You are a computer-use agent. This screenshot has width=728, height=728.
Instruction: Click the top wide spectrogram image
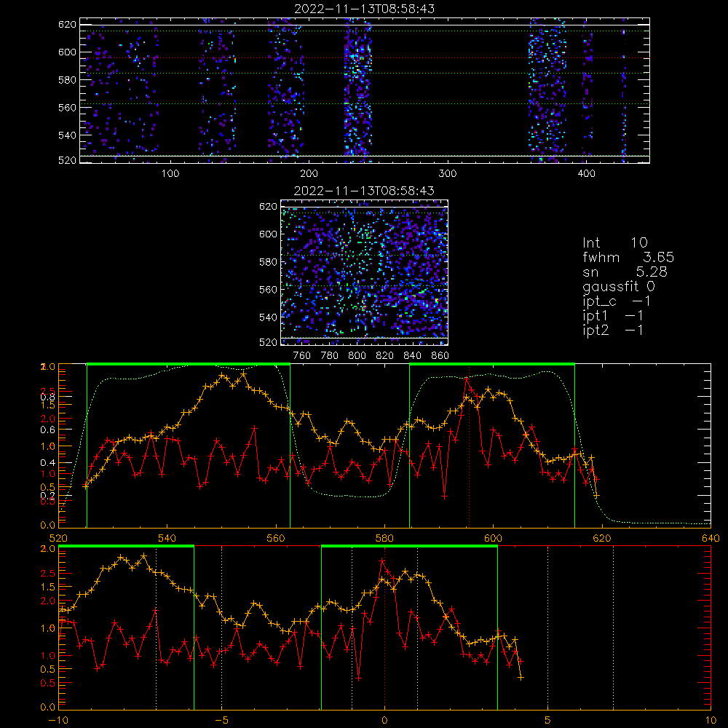tap(365, 90)
